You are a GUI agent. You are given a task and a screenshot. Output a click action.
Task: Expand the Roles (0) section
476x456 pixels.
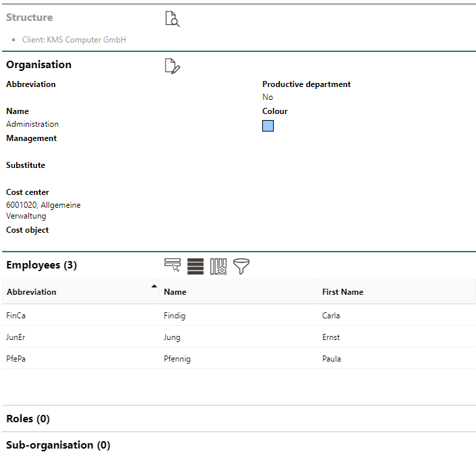point(28,419)
